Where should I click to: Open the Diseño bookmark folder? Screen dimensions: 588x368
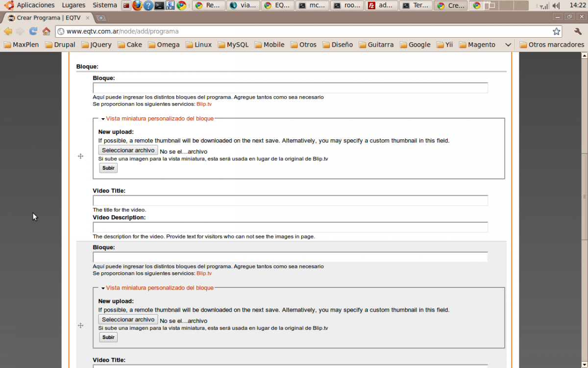click(x=338, y=45)
